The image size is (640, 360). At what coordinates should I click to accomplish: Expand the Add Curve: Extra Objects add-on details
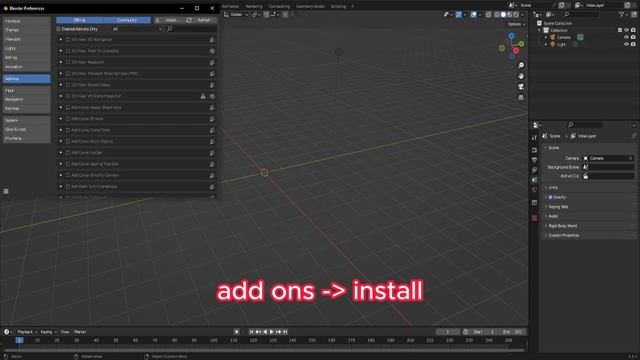click(61, 141)
